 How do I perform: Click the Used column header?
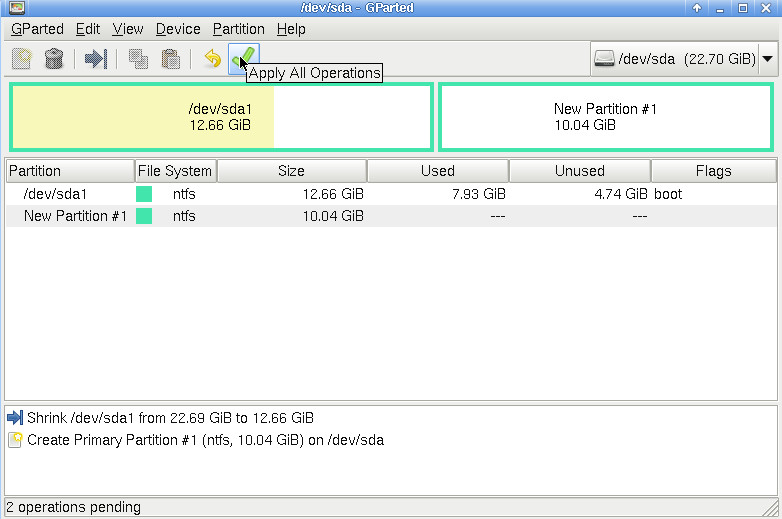pos(438,171)
